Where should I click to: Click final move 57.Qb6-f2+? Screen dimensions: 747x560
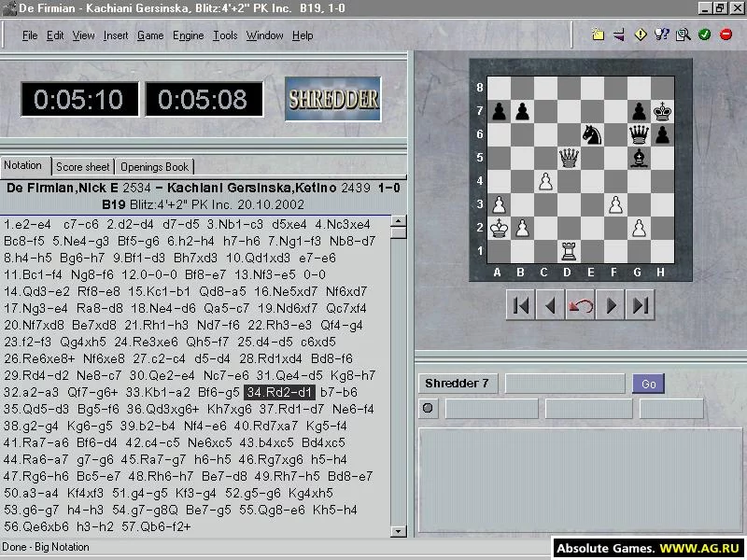tap(156, 526)
